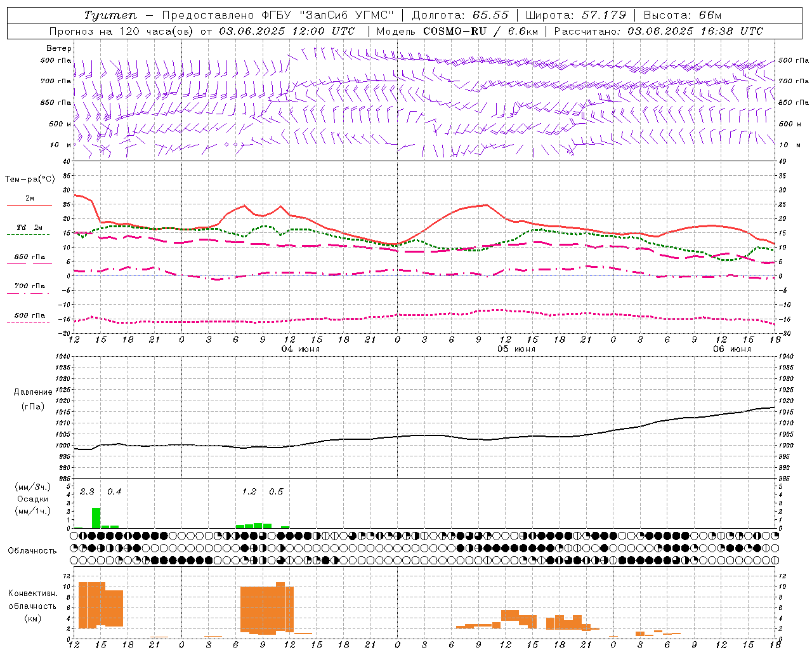Click the Широта: 57.179 value
812x650 pixels.
click(576, 15)
